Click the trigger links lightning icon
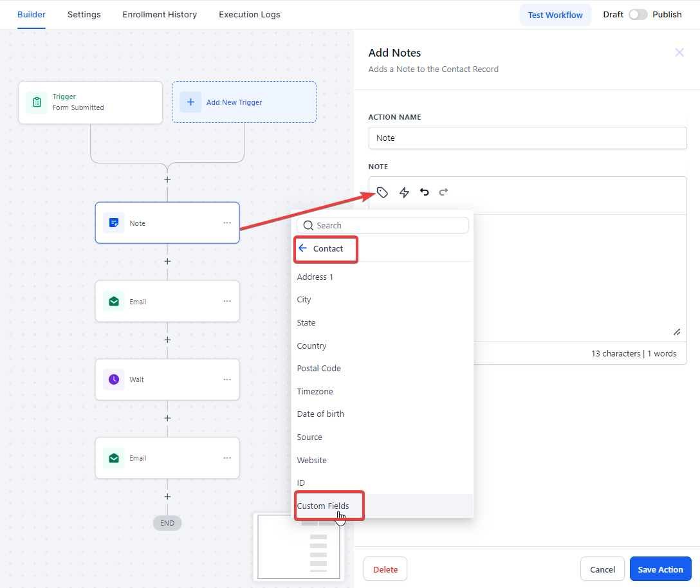Viewport: 700px width, 588px height. click(x=404, y=192)
